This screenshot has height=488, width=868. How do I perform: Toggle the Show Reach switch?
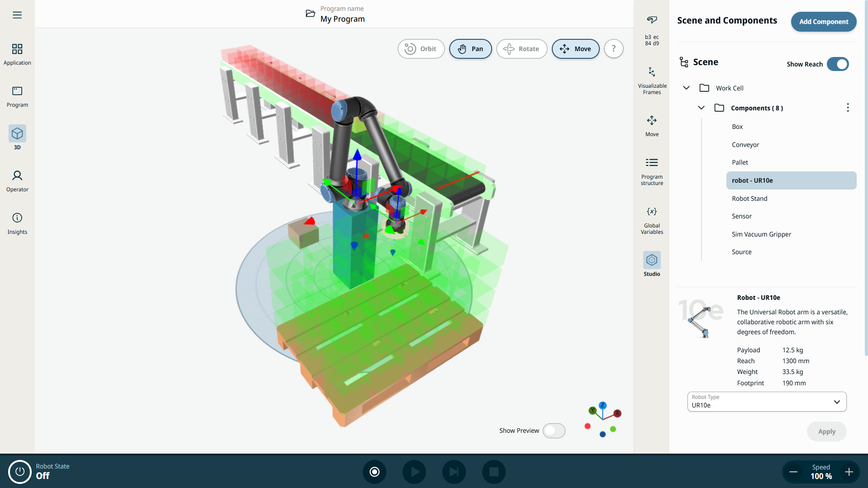[838, 64]
